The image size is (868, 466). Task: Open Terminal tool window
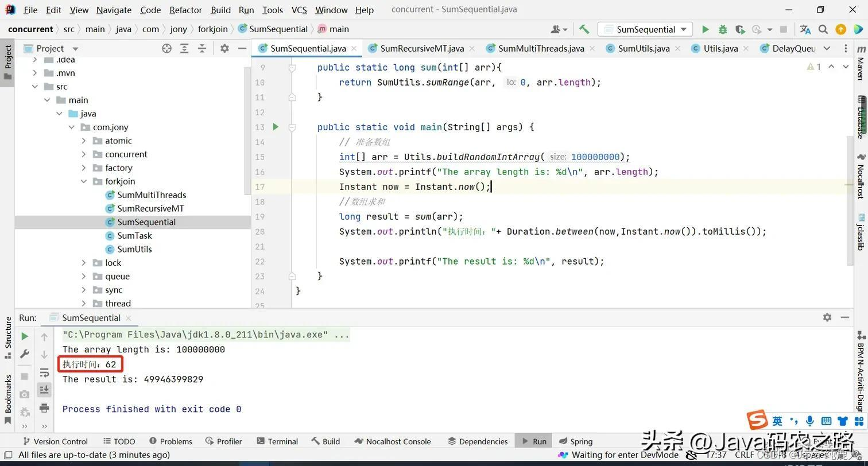[x=277, y=441]
